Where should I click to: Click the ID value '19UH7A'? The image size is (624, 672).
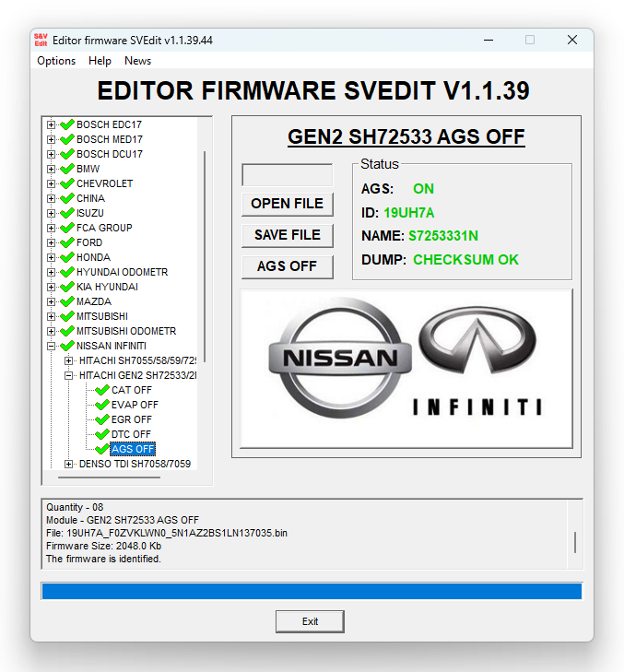coord(409,213)
